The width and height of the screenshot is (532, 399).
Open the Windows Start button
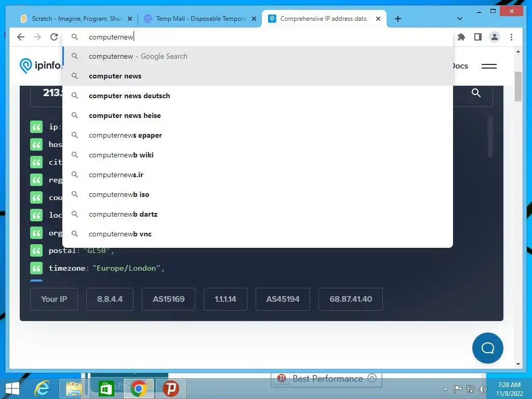pyautogui.click(x=12, y=389)
